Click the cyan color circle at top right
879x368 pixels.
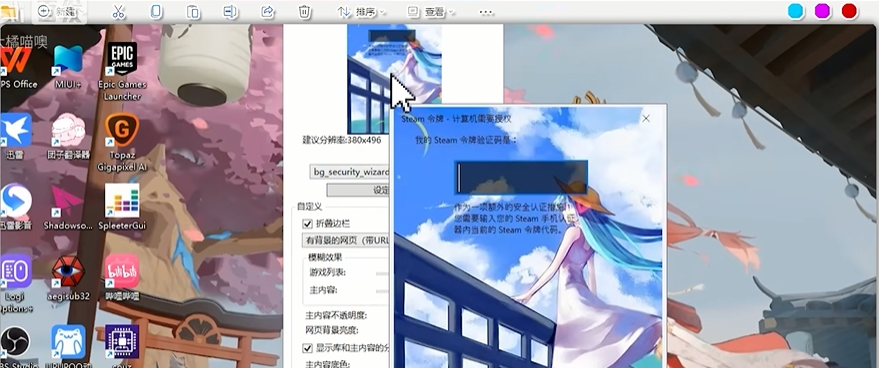(795, 11)
